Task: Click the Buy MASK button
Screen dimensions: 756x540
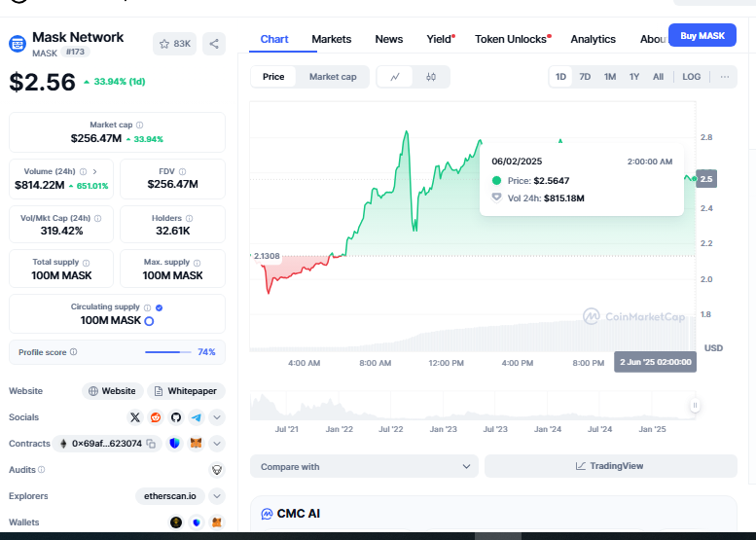Action: (x=702, y=35)
